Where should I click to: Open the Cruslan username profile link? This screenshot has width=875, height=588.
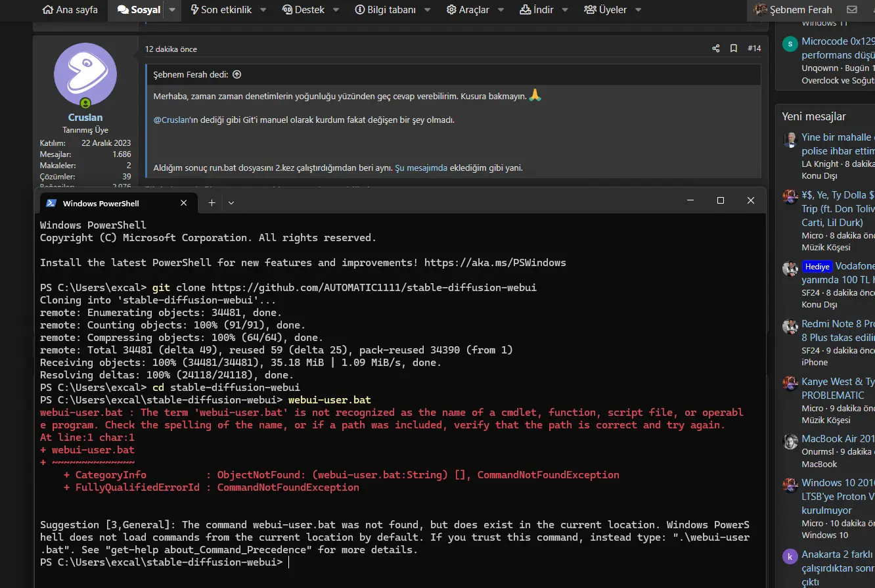pyautogui.click(x=85, y=118)
